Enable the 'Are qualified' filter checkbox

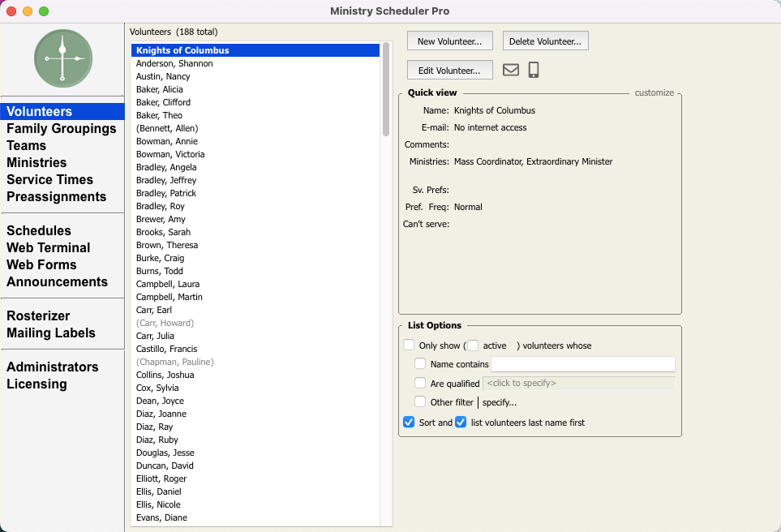click(420, 383)
